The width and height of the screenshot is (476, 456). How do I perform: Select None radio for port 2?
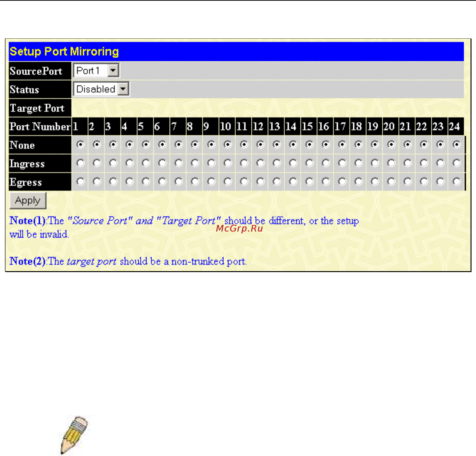click(x=97, y=145)
